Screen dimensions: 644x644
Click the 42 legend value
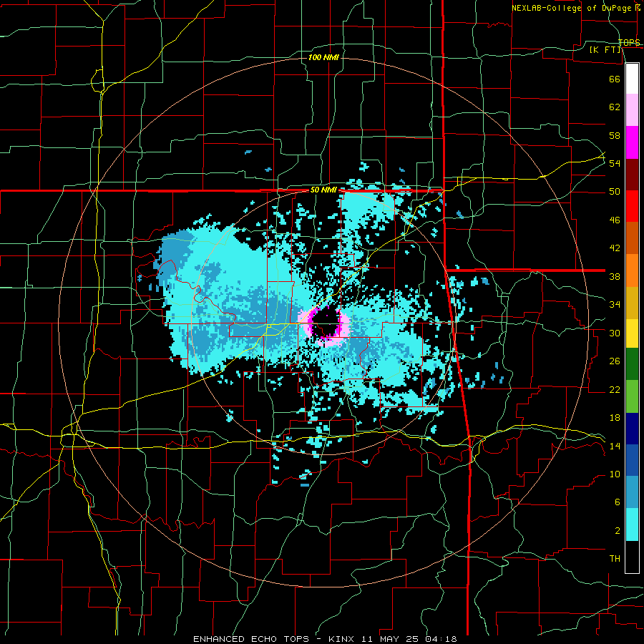(x=615, y=248)
